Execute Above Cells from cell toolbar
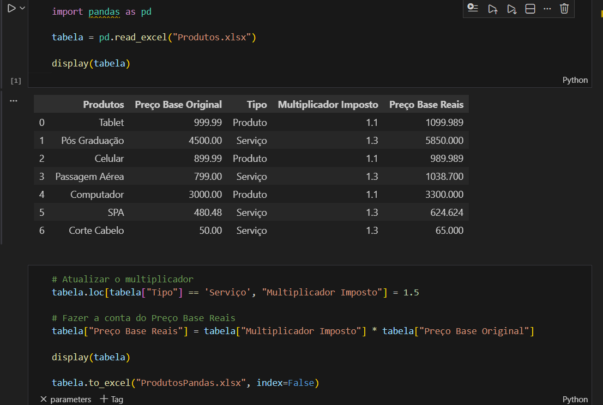This screenshot has height=405, width=603. (492, 9)
